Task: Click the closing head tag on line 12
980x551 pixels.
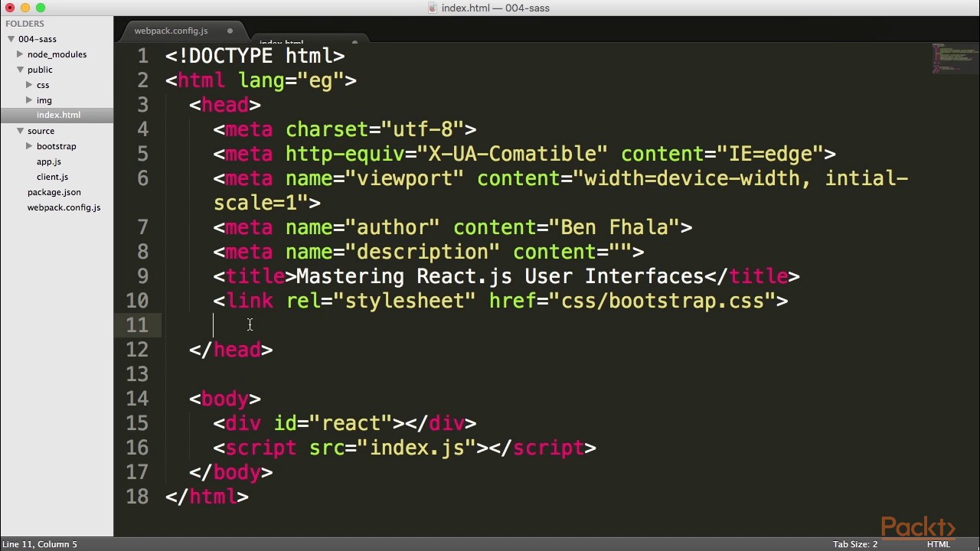Action: click(231, 350)
